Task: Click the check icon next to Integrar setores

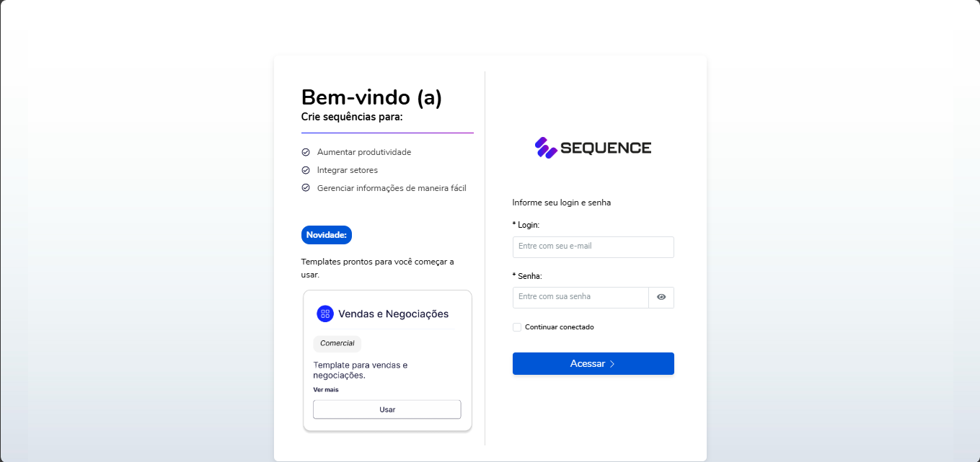Action: pos(306,170)
